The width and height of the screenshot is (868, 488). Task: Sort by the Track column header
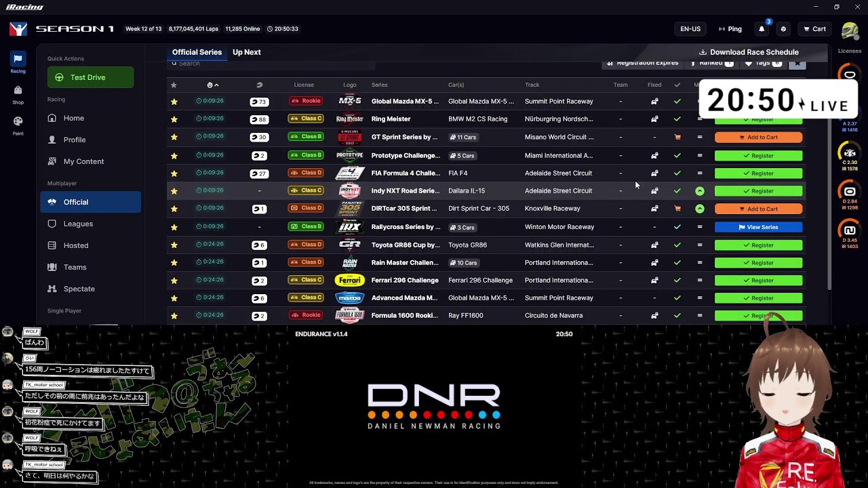click(532, 85)
